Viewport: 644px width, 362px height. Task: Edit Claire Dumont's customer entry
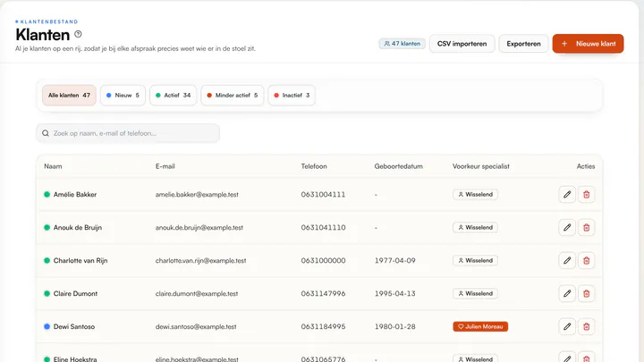[x=567, y=293]
